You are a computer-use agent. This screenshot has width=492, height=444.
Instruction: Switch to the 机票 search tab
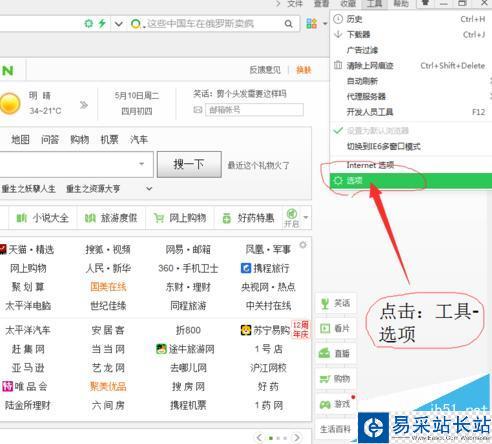click(110, 139)
